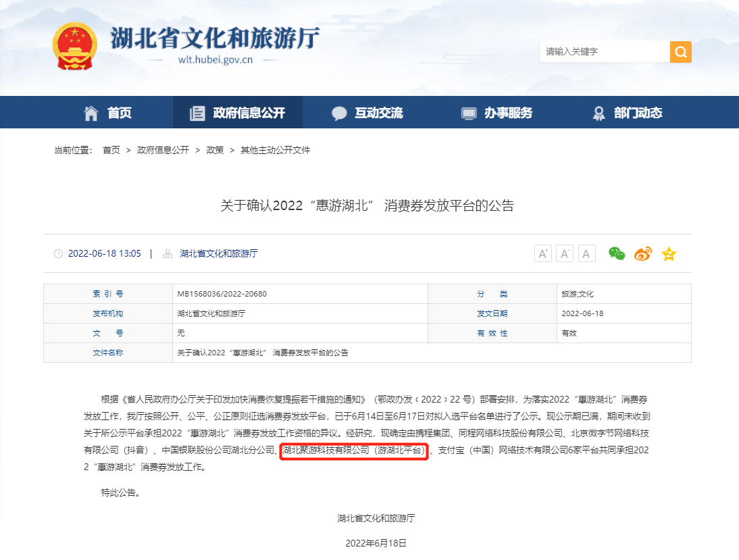The height and width of the screenshot is (560, 739).
Task: Click 政府信息公开 breadcrumb link
Action: (x=163, y=150)
